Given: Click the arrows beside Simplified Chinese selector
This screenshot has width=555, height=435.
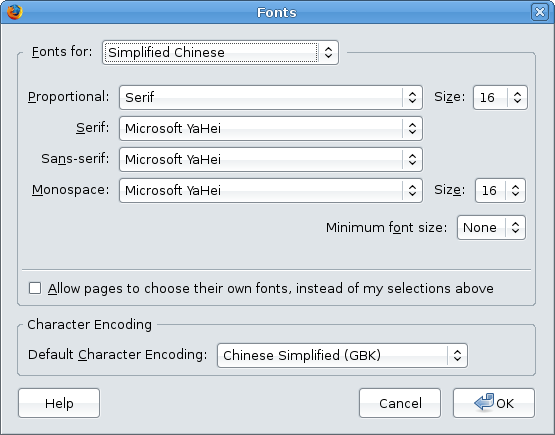Looking at the screenshot, I should click(328, 52).
